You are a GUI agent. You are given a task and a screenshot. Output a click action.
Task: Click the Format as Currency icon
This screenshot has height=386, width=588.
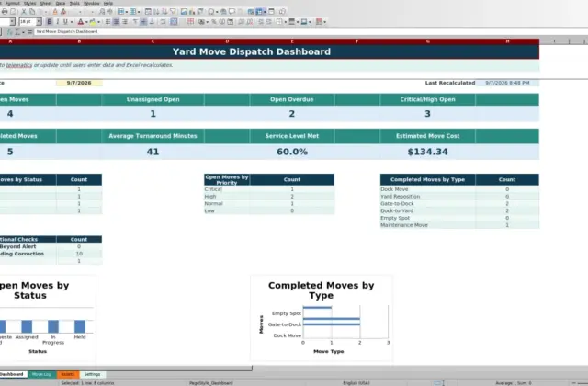tap(201, 22)
